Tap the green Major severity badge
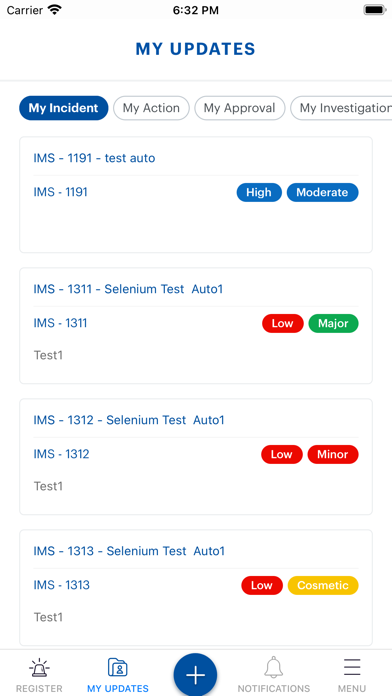392x696 pixels. point(333,323)
